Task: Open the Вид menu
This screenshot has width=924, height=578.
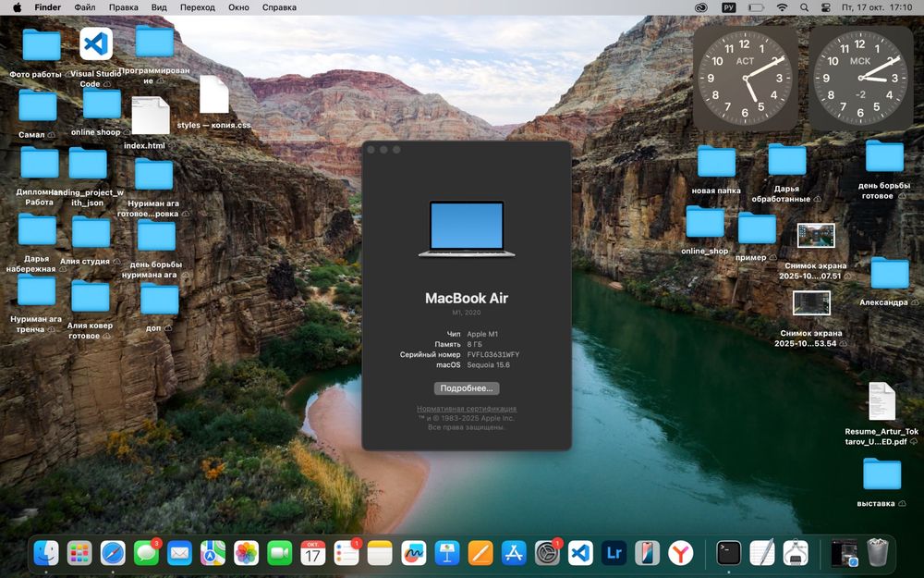Action: [159, 7]
